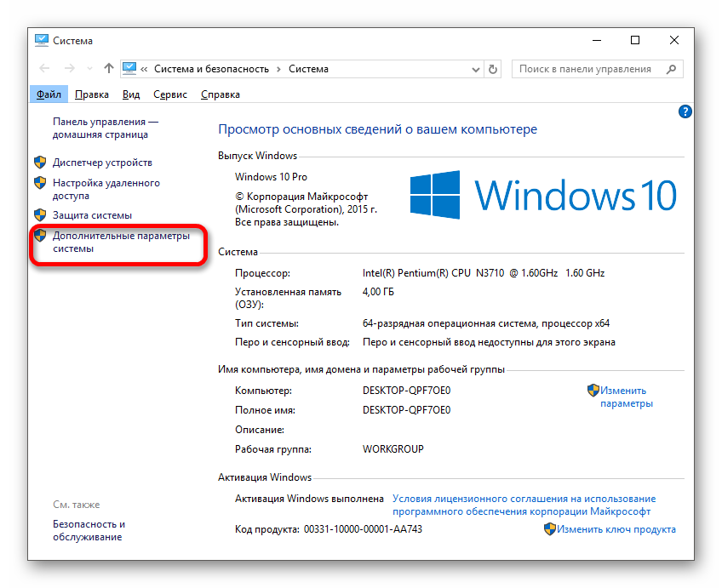Image resolution: width=722 pixels, height=588 pixels.
Task: Open the recent locations dropdown arrow
Action: click(x=89, y=69)
